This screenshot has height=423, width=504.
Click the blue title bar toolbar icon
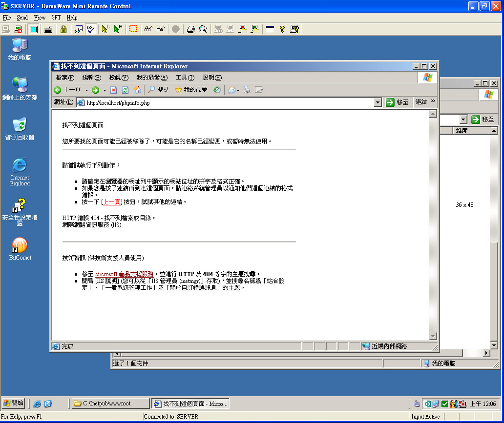click(x=270, y=29)
